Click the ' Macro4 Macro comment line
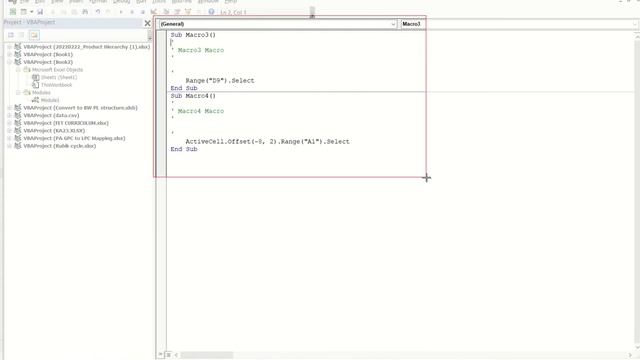 click(197, 111)
